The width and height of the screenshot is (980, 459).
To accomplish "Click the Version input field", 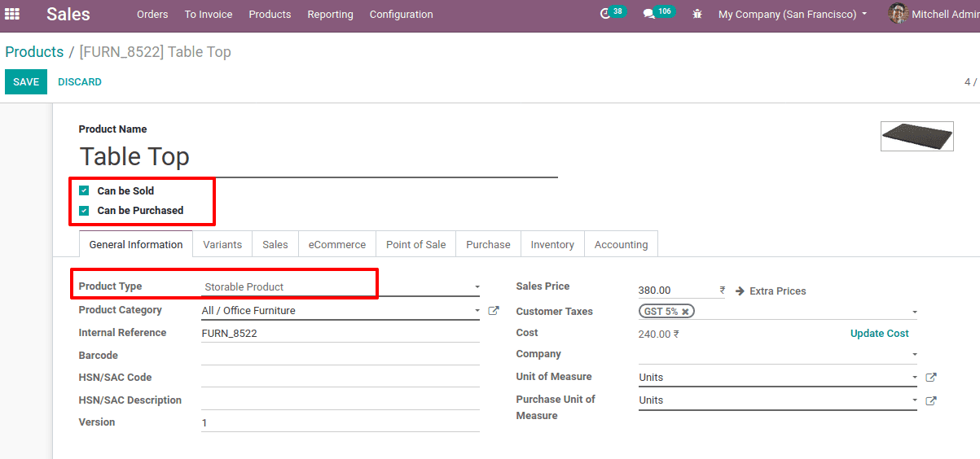I will click(x=341, y=422).
